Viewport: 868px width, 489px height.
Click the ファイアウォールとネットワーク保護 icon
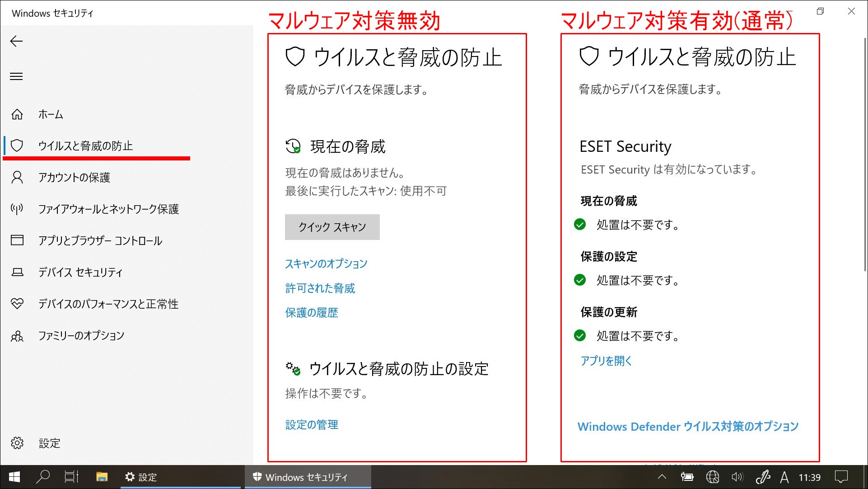click(x=15, y=208)
